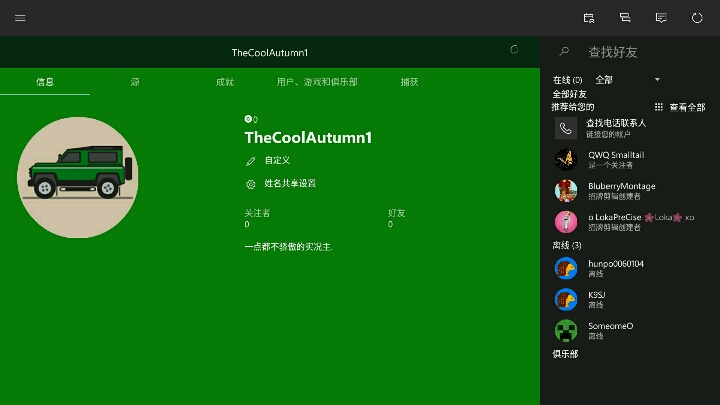Viewport: 720px width, 405px height.
Task: Expand the 俱乐部 section
Action: click(565, 354)
